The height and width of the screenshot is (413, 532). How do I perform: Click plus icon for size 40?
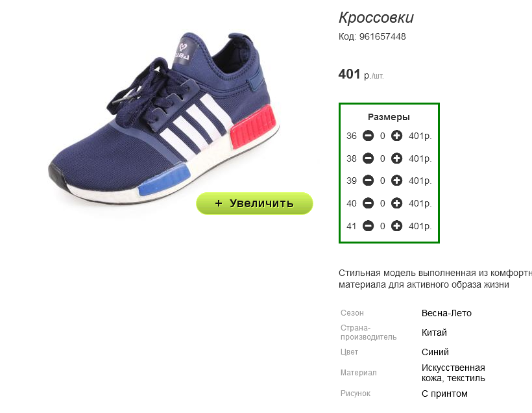pos(396,203)
